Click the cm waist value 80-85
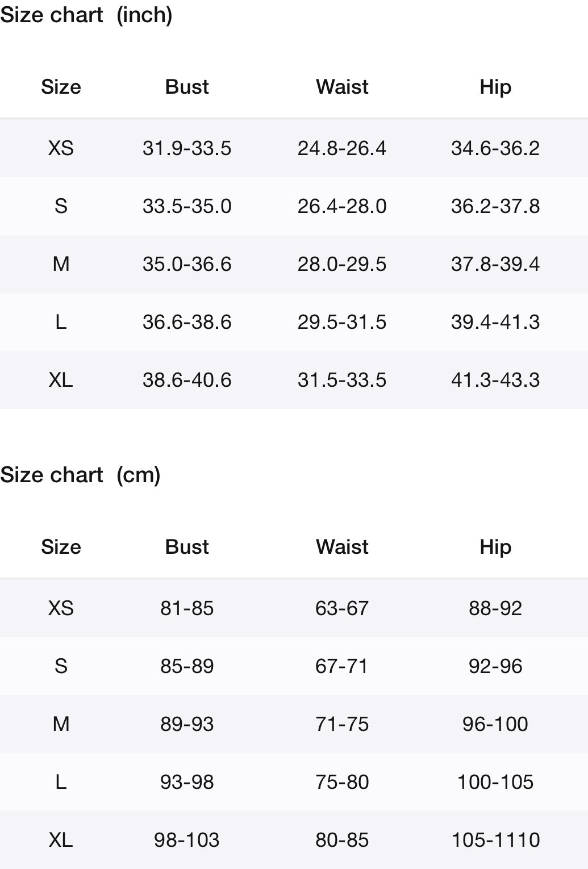 342,840
